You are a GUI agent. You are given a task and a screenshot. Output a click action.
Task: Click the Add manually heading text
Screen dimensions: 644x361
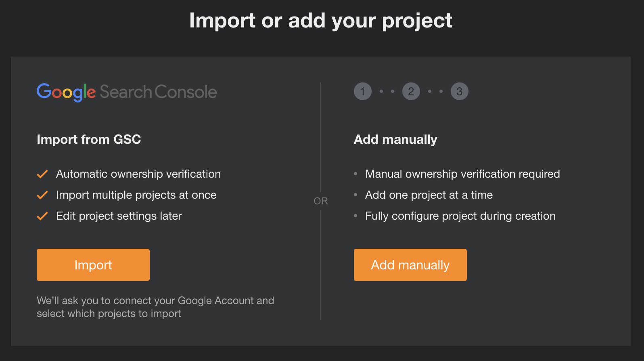tap(395, 140)
